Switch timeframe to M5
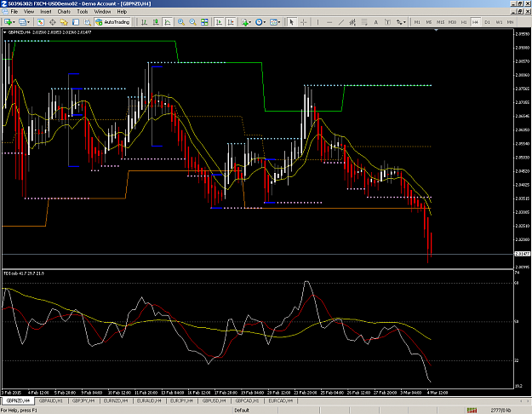532x414 pixels. 428,22
